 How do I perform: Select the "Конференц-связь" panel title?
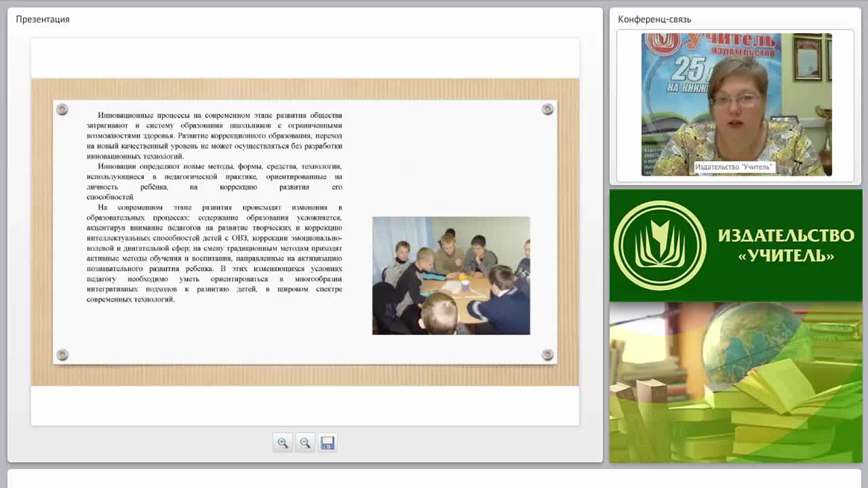pyautogui.click(x=654, y=19)
